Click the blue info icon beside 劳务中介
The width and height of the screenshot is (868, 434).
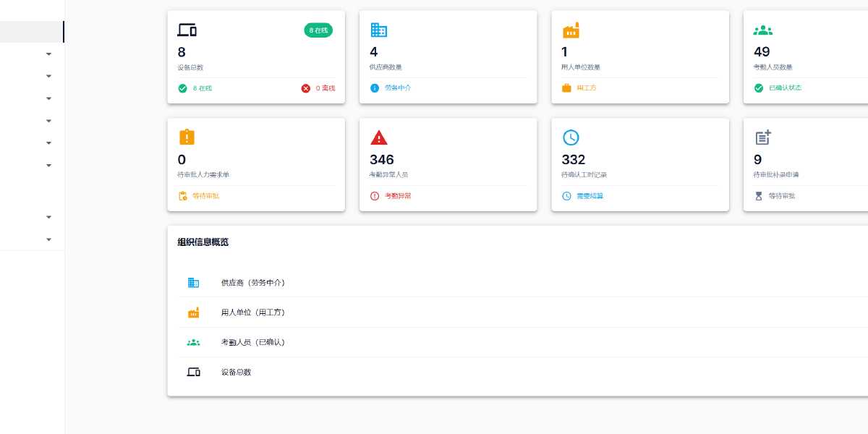pos(375,88)
